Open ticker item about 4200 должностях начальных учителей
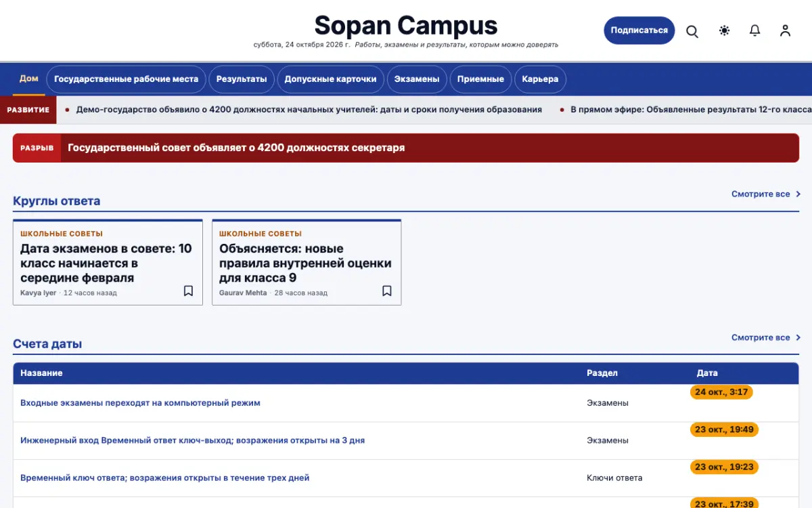Viewport: 812px width, 508px height. (x=309, y=110)
